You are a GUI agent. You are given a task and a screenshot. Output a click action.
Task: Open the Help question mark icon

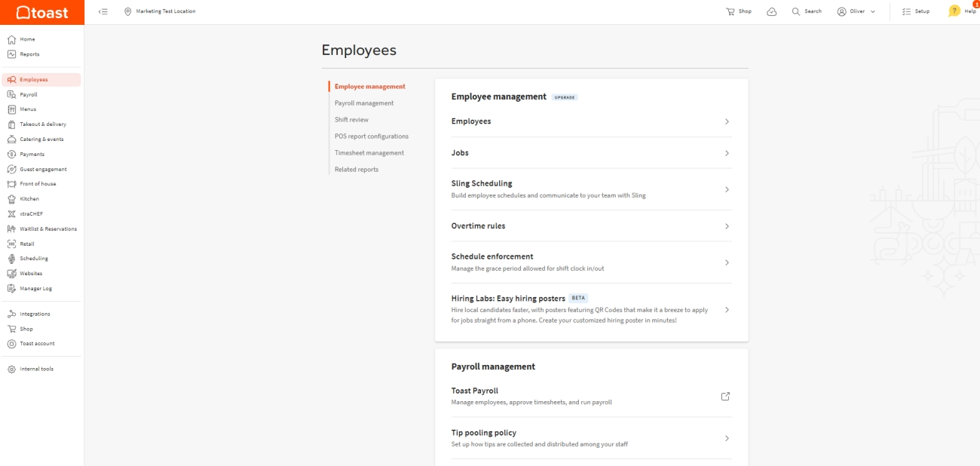tap(954, 11)
